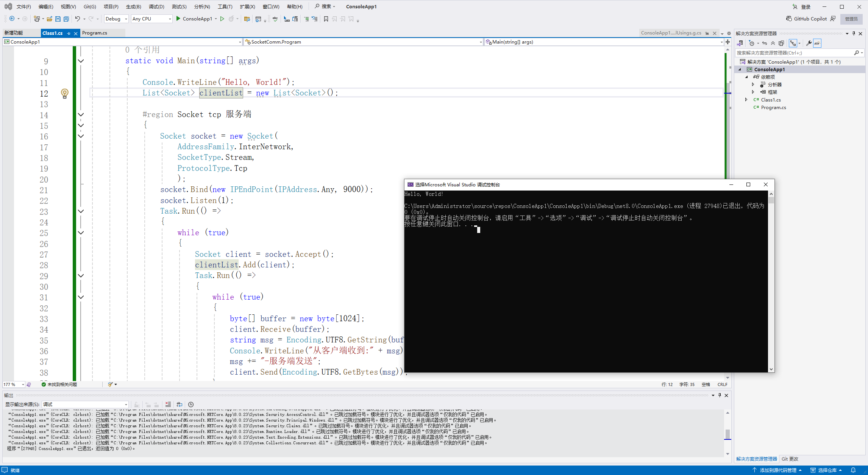Click the GitHub Copilot button
The width and height of the screenshot is (868, 475).
point(807,19)
